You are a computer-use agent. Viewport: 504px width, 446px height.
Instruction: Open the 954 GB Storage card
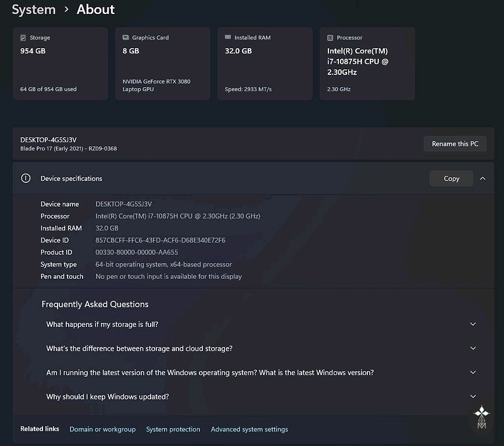pyautogui.click(x=60, y=64)
